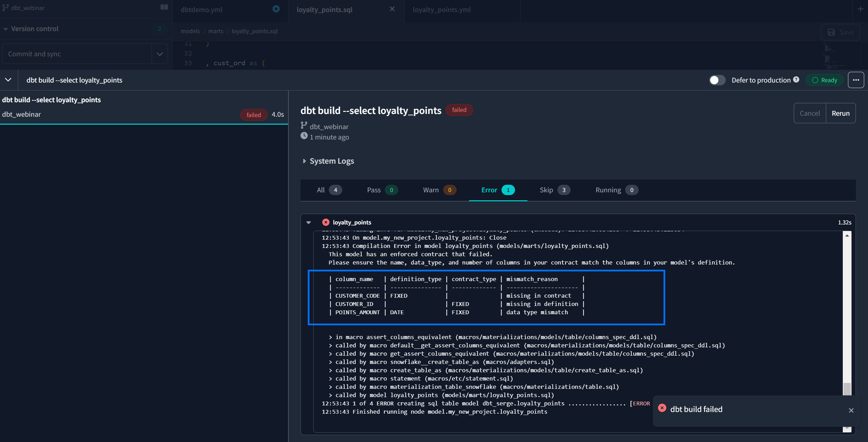Viewport: 868px width, 442px height.
Task: Click the Rerun button
Action: pos(840,113)
